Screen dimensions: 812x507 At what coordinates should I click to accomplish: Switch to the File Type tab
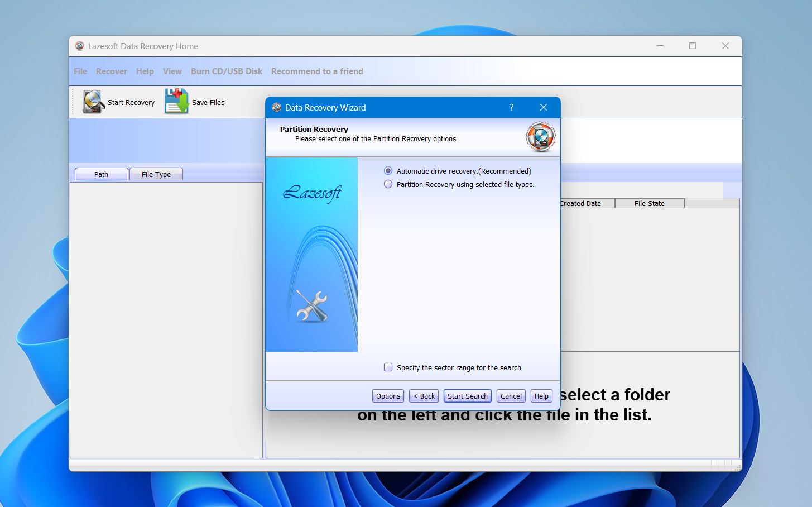point(156,174)
